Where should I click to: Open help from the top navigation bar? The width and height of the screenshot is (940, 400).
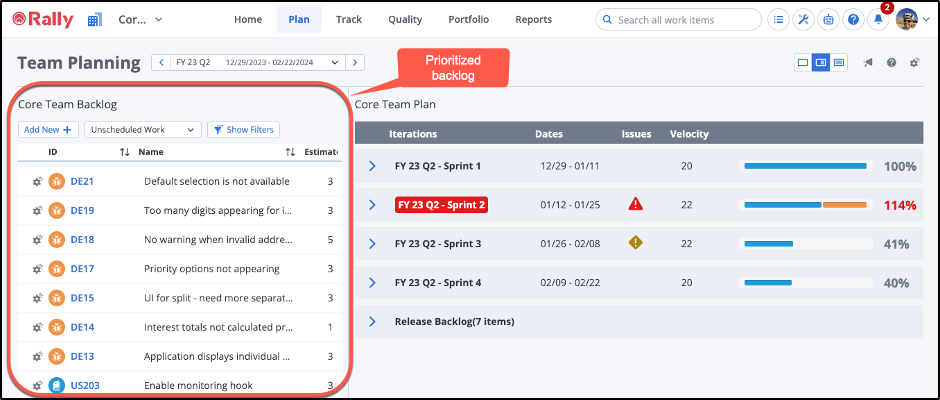[854, 20]
